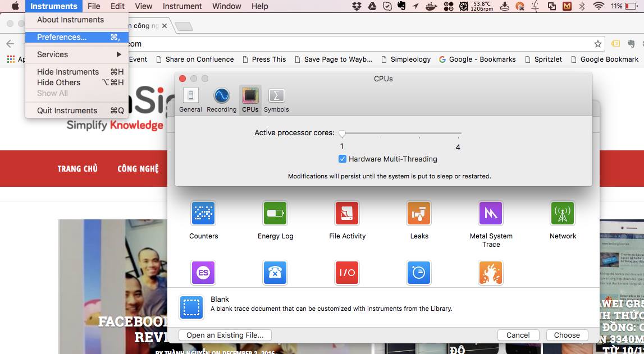This screenshot has width=644, height=354.
Task: Select the purple ES template icon
Action: point(203,273)
